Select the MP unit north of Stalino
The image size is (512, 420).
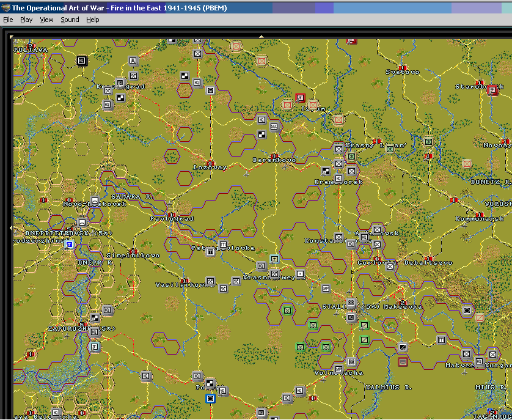326,289
